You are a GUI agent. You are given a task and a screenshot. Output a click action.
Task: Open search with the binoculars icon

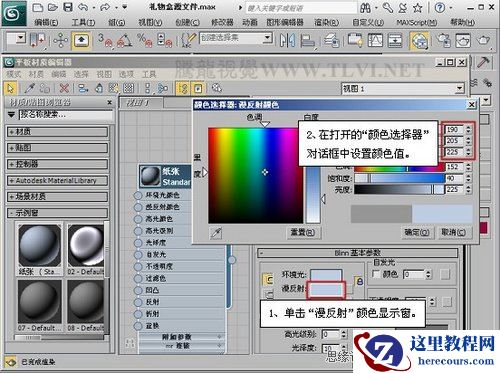tap(366, 7)
